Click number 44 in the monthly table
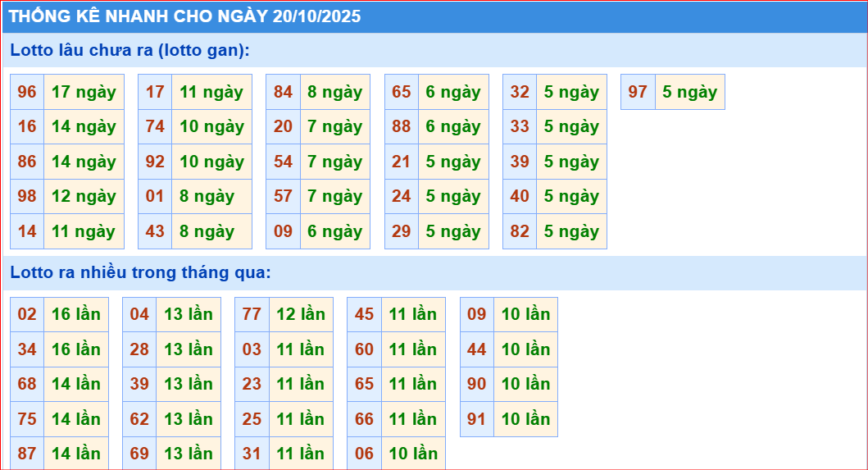 (x=477, y=349)
